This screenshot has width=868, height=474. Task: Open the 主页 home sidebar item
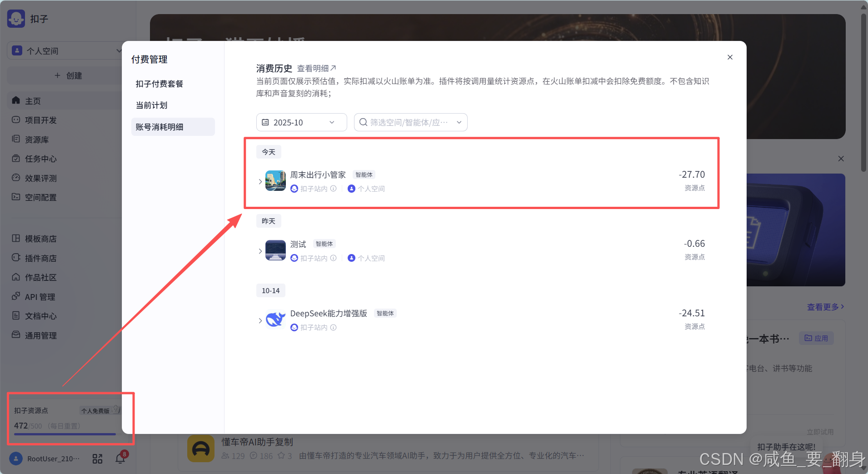click(64, 101)
